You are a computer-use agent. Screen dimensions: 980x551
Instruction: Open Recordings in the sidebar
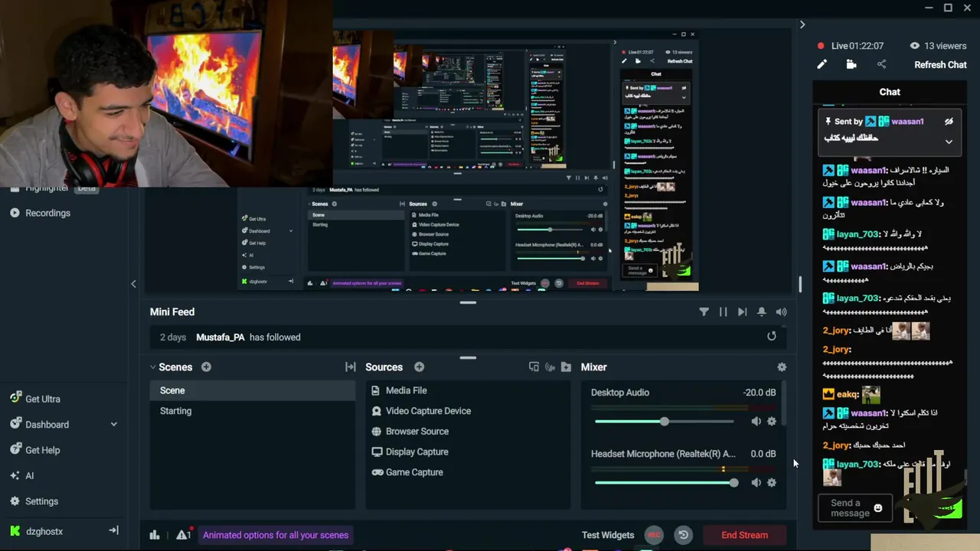47,213
